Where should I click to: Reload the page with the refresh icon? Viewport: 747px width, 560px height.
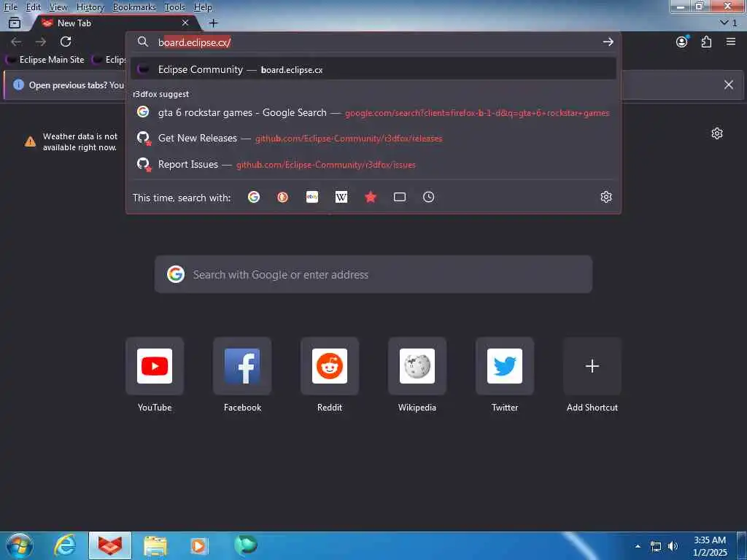point(66,42)
